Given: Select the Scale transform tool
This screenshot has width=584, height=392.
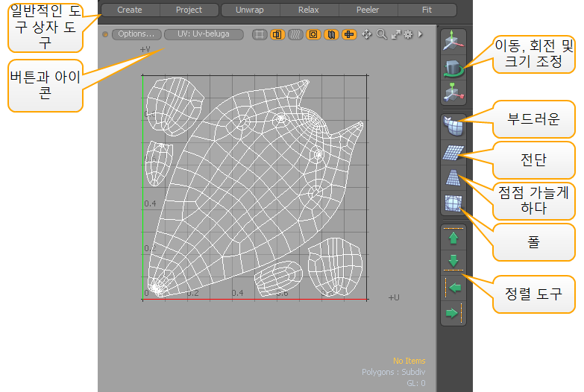Looking at the screenshot, I should pyautogui.click(x=453, y=93).
